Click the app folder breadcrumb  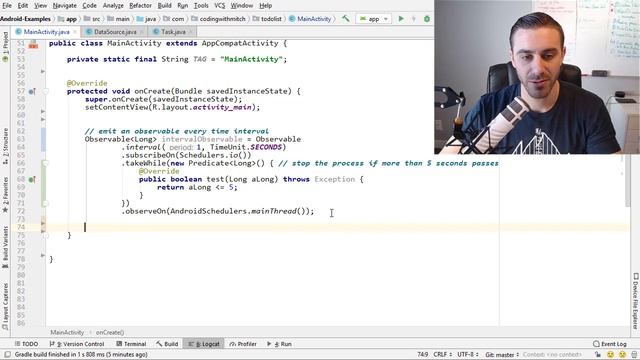[x=68, y=19]
